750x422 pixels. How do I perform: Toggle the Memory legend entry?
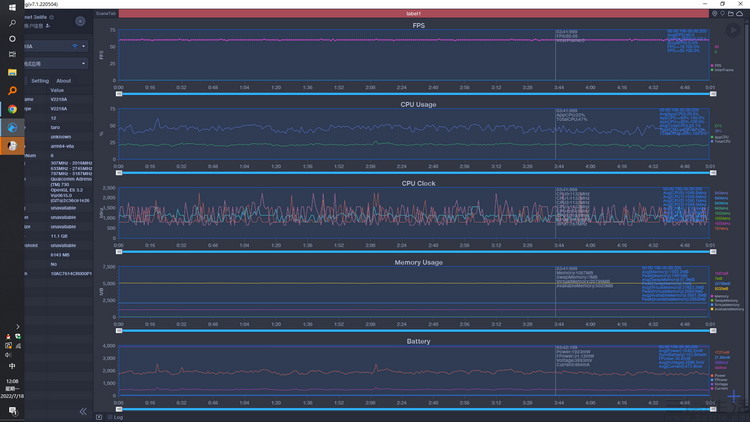[x=720, y=296]
